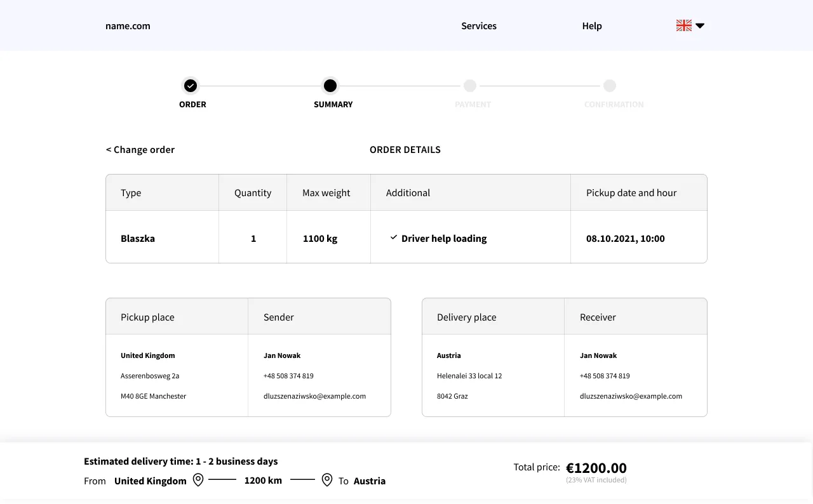813x504 pixels.
Task: Click the Sender name Jan Nowak
Action: (x=282, y=355)
